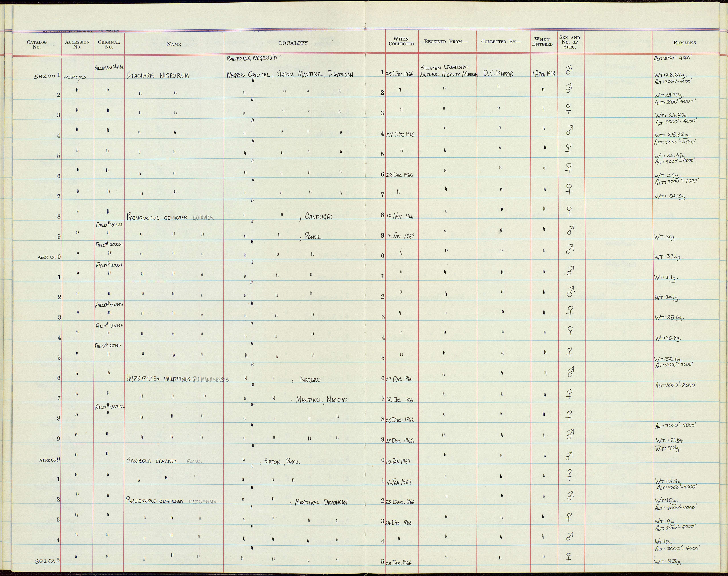
Task: Click collection date '27 Dec. 1966' in row 4
Action: tap(400, 134)
